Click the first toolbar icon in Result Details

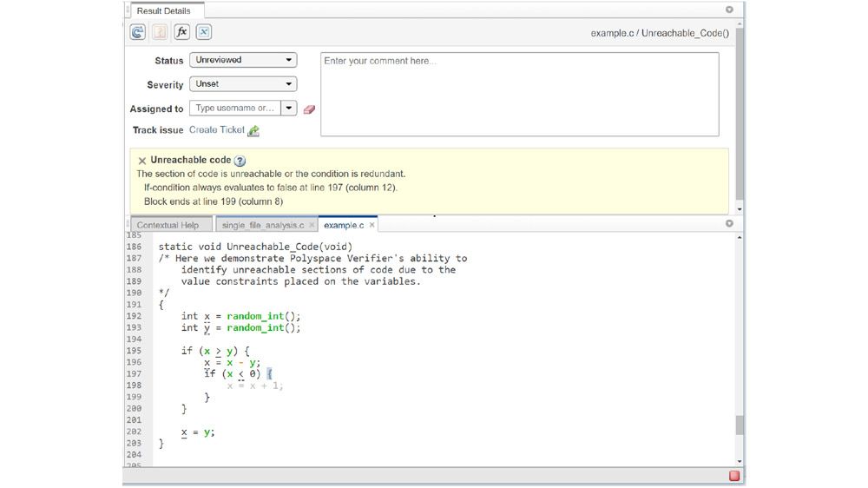pos(137,32)
